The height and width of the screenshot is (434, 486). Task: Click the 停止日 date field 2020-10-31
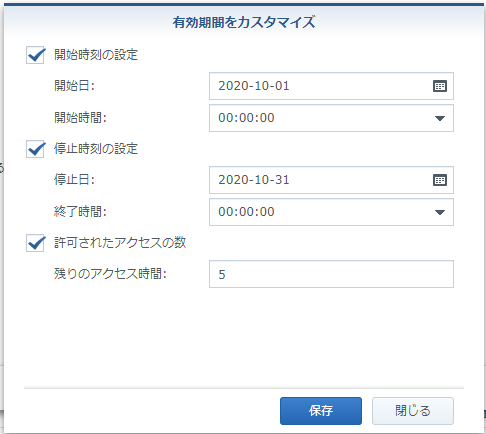point(331,180)
